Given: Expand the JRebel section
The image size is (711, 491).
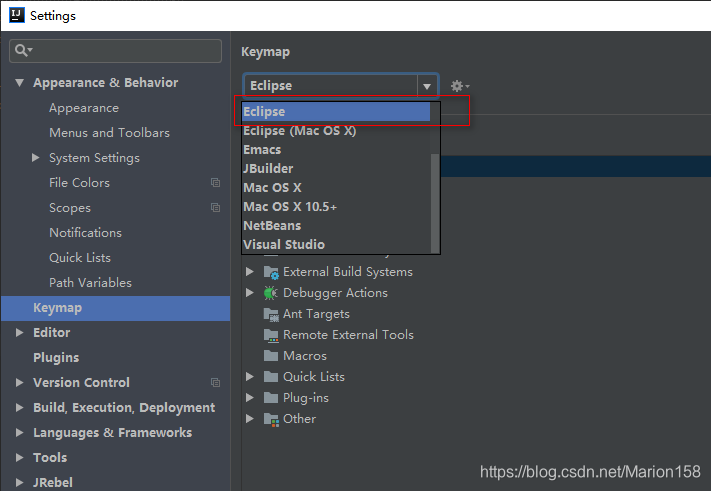Looking at the screenshot, I should point(19,482).
